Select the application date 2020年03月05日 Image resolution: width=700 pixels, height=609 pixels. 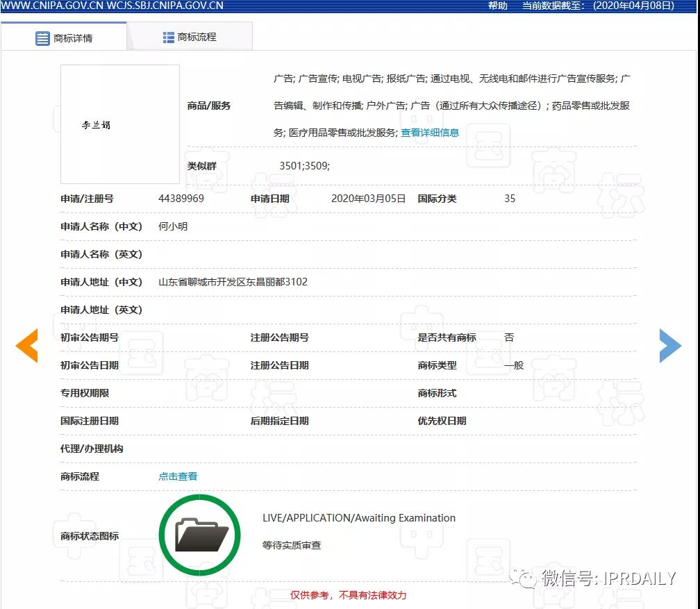click(368, 199)
